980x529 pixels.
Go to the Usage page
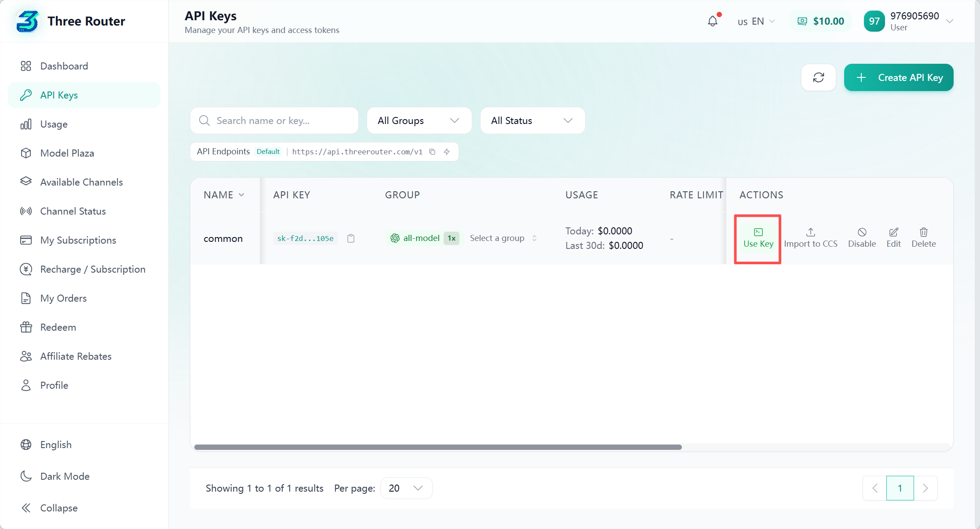click(84, 124)
